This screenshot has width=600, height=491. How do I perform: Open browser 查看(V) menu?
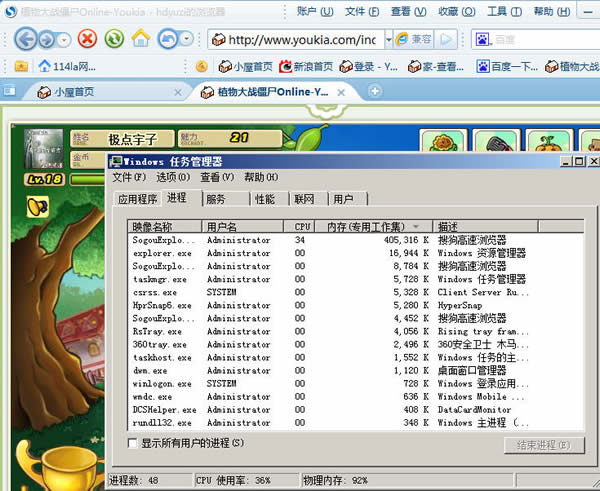[x=409, y=12]
